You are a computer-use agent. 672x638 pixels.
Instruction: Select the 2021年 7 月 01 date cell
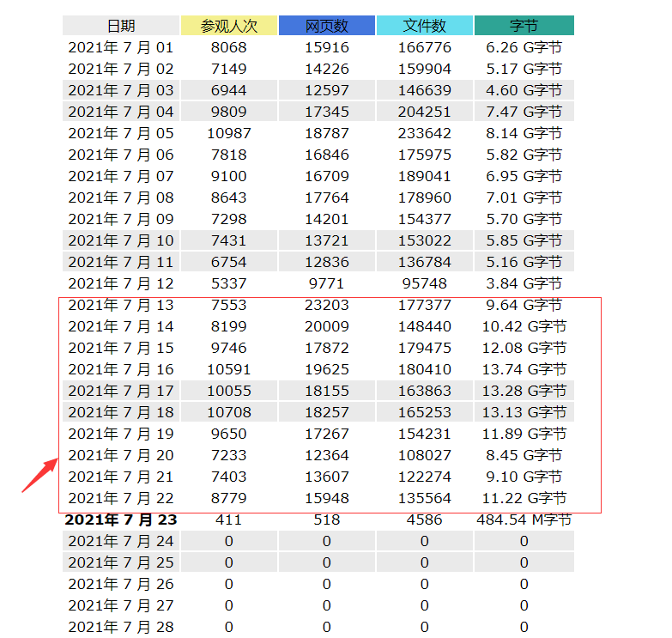(121, 47)
